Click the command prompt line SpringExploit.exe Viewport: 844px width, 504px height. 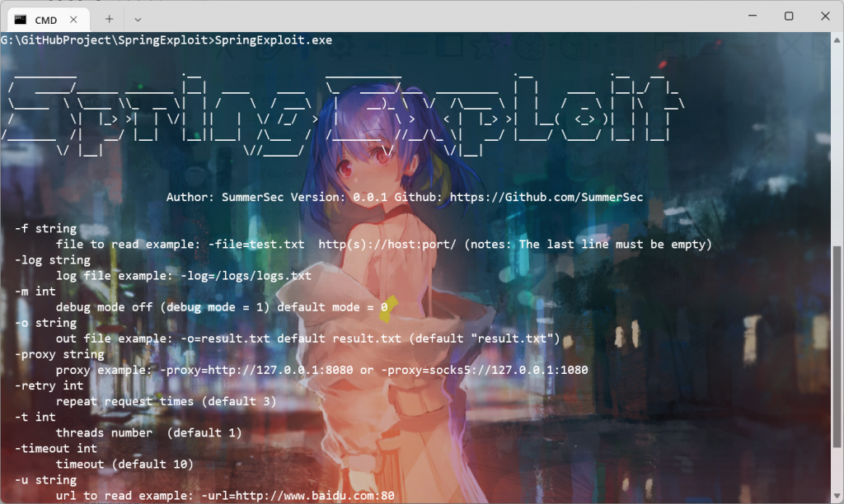tap(166, 40)
